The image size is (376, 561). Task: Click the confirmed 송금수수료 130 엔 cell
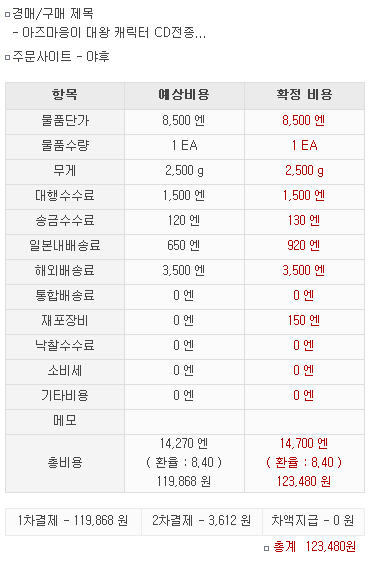coord(304,221)
